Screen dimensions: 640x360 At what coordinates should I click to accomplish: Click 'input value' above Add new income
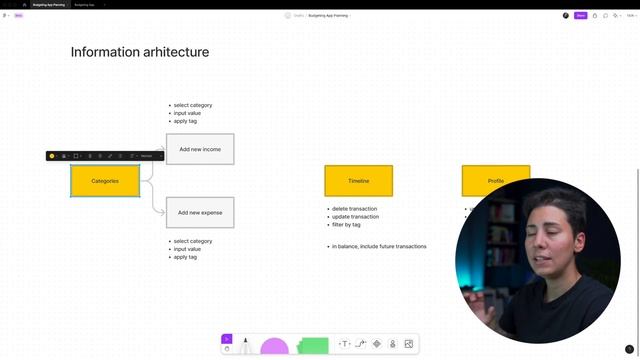point(187,113)
